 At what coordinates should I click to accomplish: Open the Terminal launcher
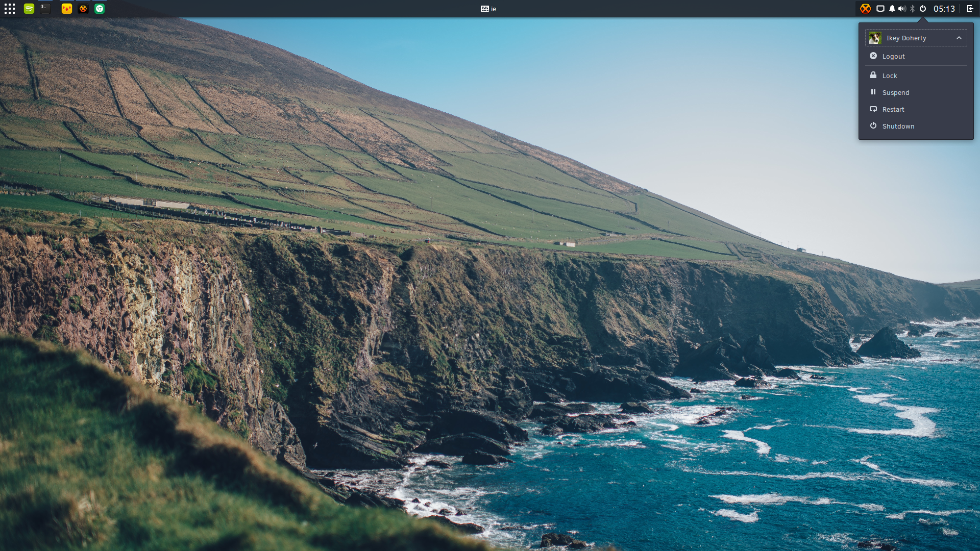[45, 9]
